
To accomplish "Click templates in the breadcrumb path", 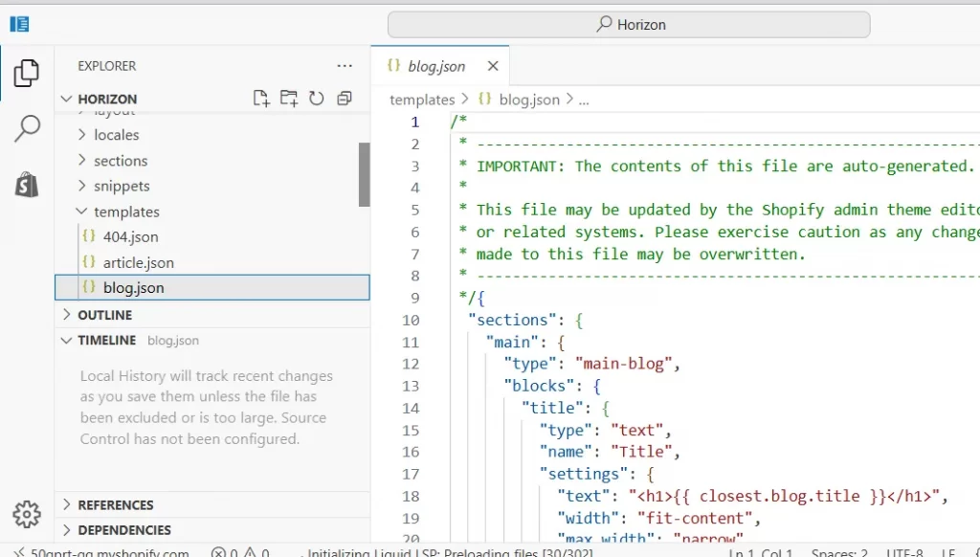I will coord(422,100).
